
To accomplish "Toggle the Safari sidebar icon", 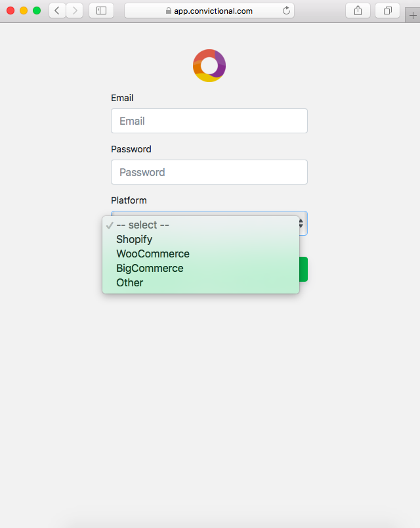I will coord(101,11).
